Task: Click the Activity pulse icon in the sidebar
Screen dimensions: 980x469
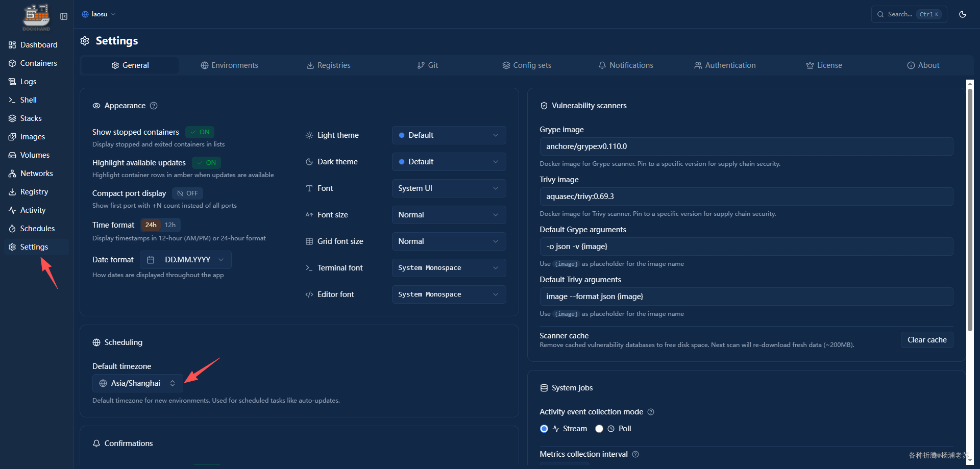Action: (12, 210)
